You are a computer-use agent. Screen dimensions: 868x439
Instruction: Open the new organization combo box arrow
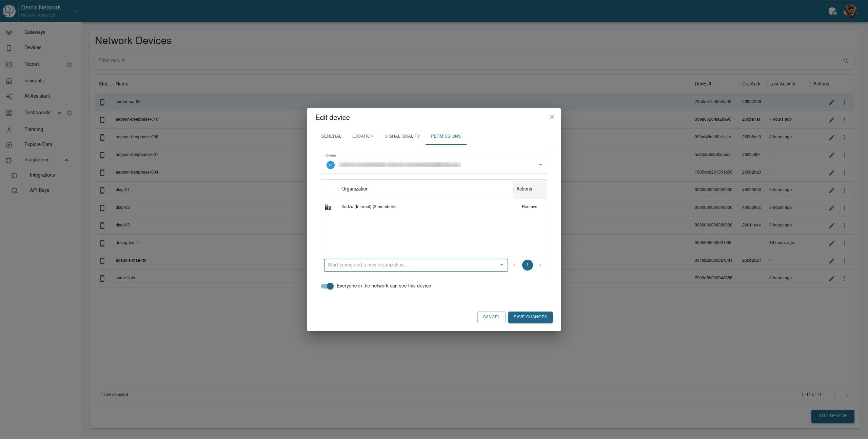pyautogui.click(x=501, y=265)
